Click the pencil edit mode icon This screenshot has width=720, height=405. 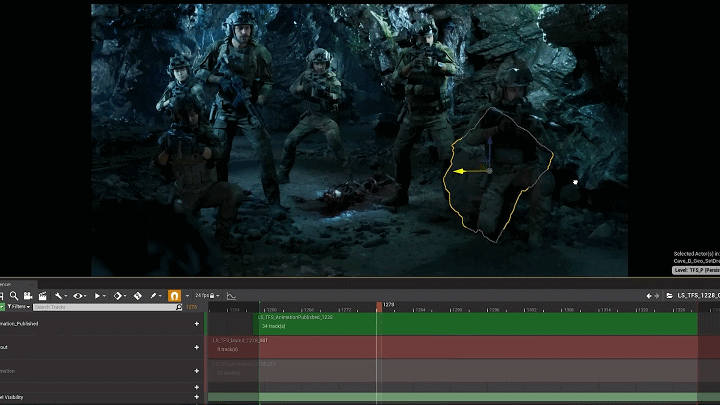153,296
